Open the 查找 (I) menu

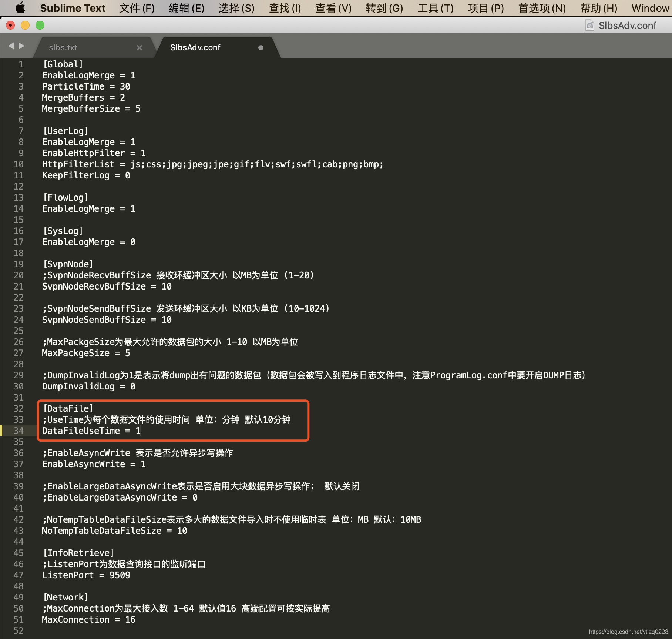click(x=285, y=8)
